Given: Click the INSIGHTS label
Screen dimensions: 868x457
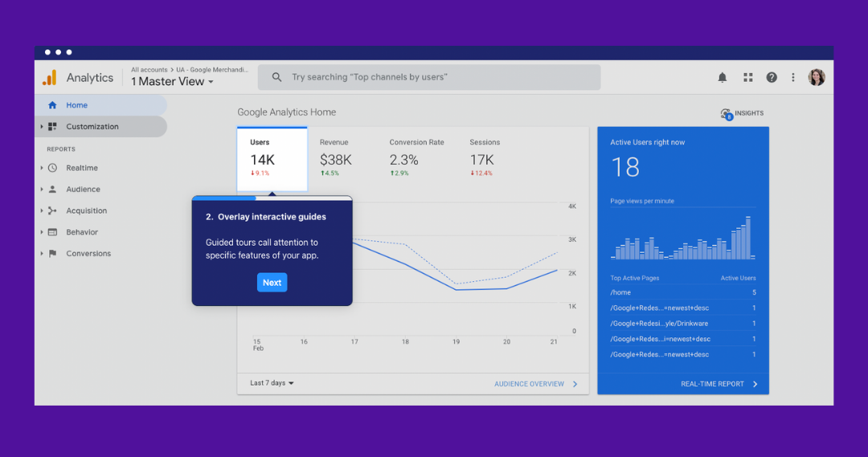Looking at the screenshot, I should 749,113.
